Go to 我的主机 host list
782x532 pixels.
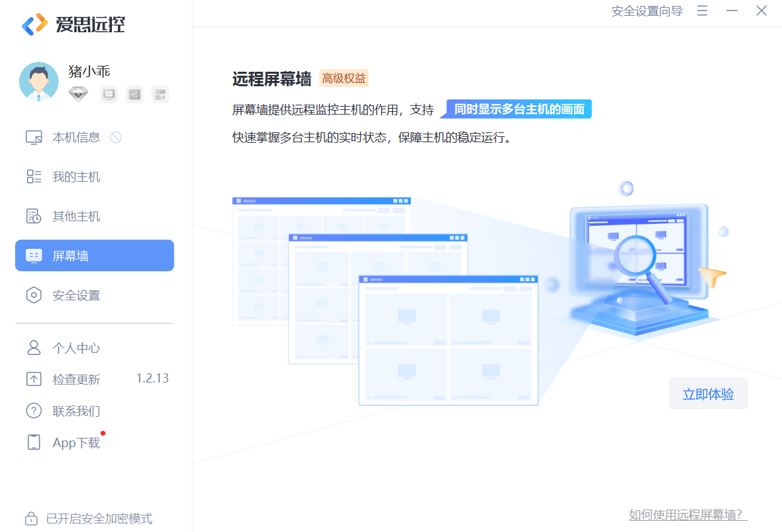(x=76, y=176)
